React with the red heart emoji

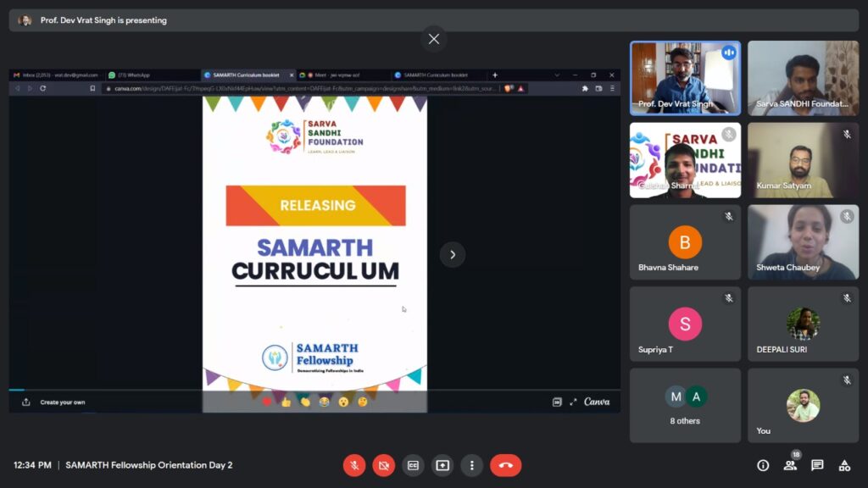(267, 402)
